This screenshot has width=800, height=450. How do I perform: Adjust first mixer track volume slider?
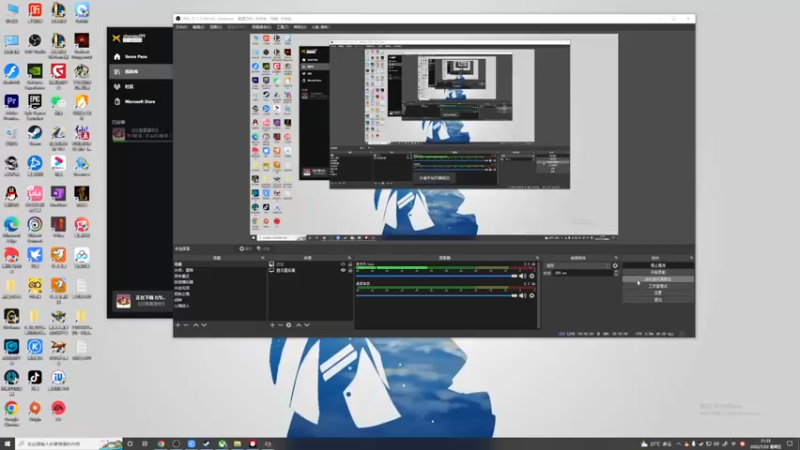click(437, 276)
